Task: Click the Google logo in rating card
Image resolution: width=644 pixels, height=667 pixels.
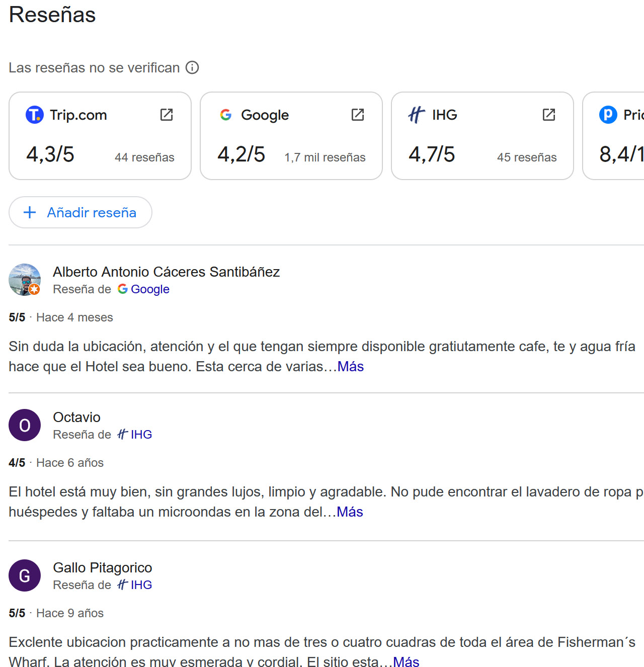Action: click(x=226, y=115)
